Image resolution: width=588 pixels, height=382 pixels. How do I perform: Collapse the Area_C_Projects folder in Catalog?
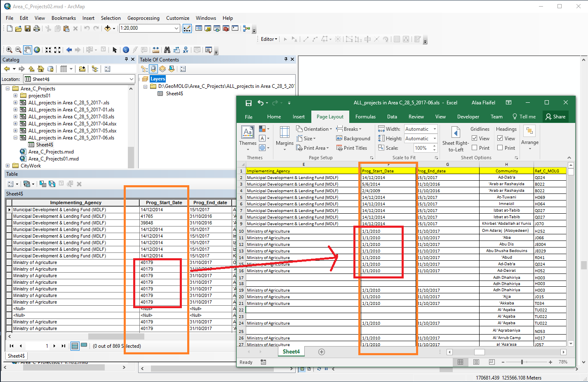click(x=7, y=89)
